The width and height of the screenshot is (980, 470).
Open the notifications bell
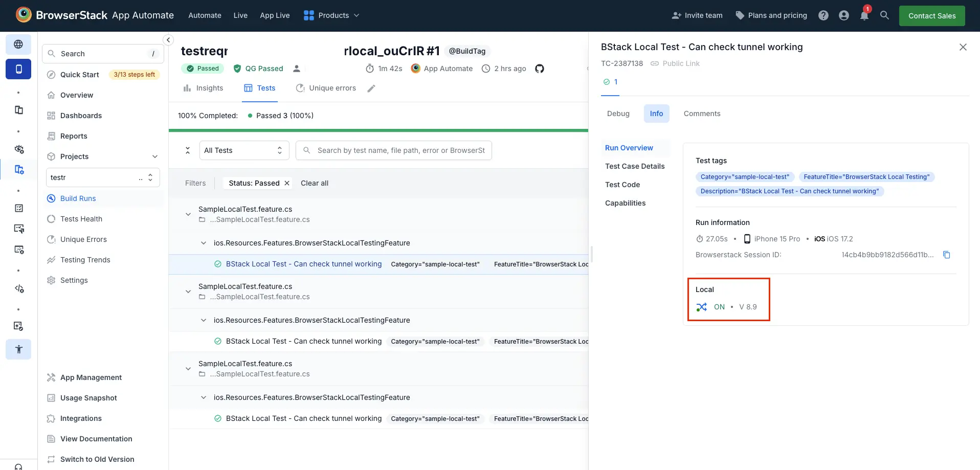[864, 16]
